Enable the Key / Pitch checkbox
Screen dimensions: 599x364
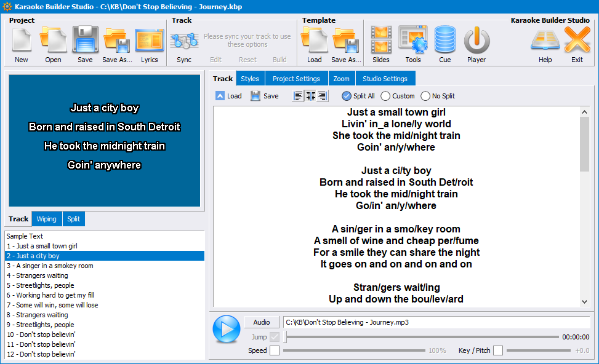[498, 350]
